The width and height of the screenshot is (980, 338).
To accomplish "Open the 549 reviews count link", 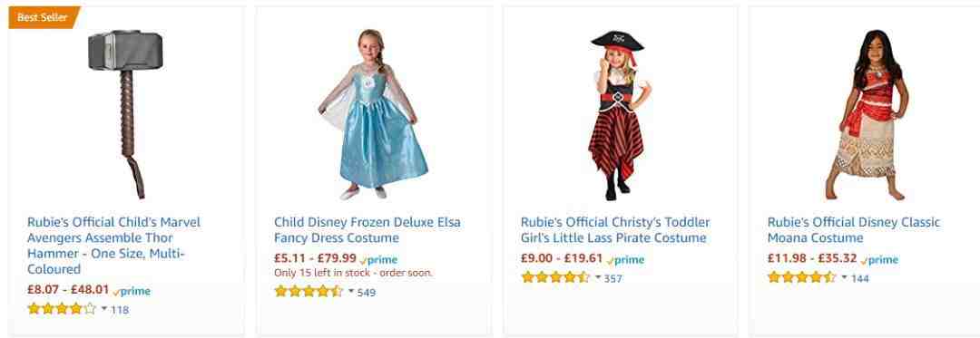I will 367,292.
